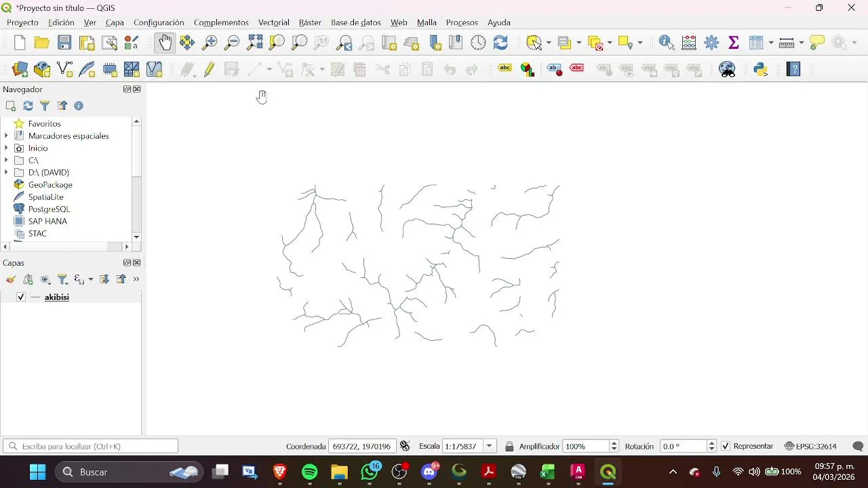Screen dimensions: 868x488
Task: Create a new GeoPackage layer
Action: [42, 69]
